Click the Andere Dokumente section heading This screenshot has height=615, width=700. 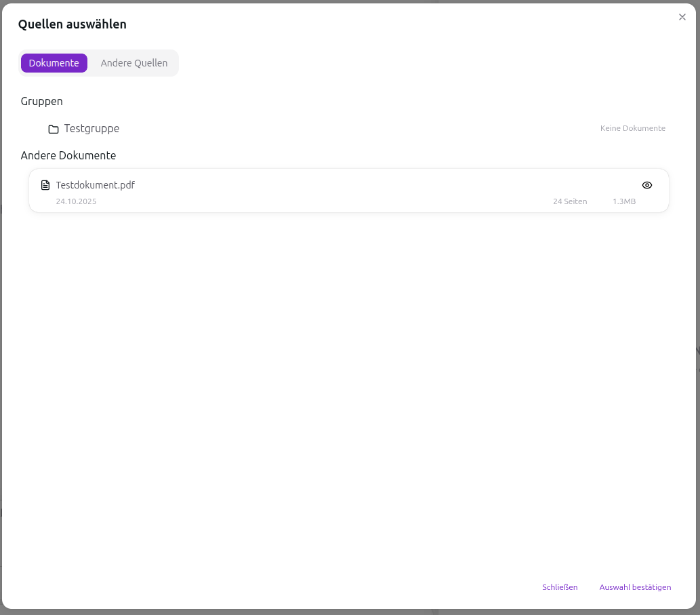click(x=68, y=155)
